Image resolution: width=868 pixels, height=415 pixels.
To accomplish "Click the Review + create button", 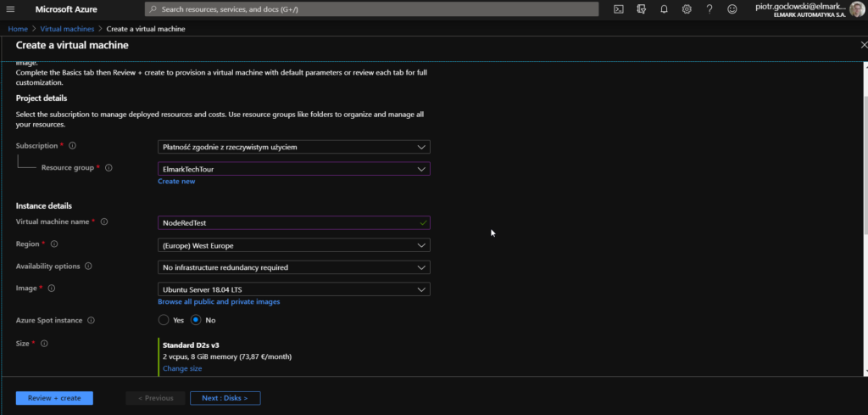I will 54,398.
